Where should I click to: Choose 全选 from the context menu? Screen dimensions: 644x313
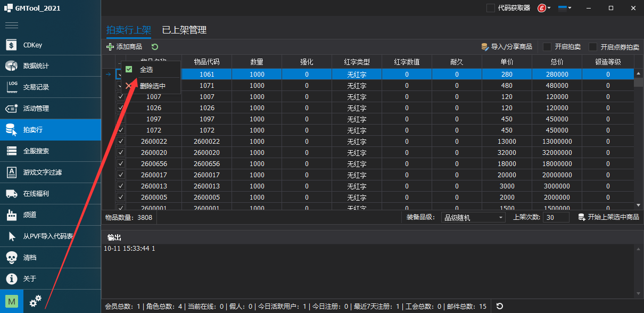pyautogui.click(x=146, y=69)
